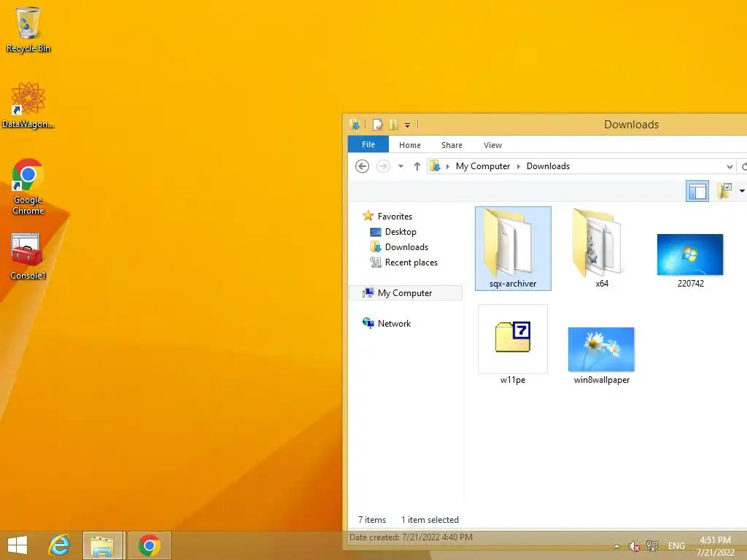Select the x64 folder

[x=602, y=249]
